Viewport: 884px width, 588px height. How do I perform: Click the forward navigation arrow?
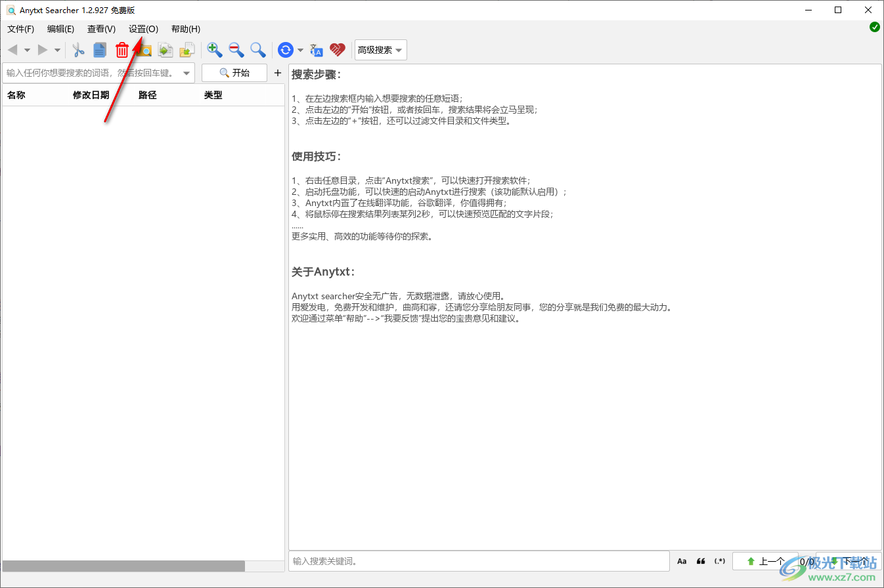coord(43,50)
